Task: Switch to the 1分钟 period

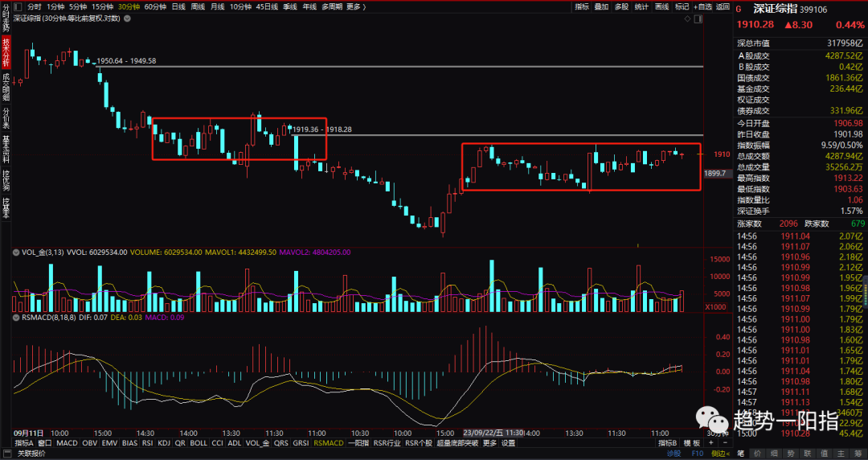Action: pos(55,6)
